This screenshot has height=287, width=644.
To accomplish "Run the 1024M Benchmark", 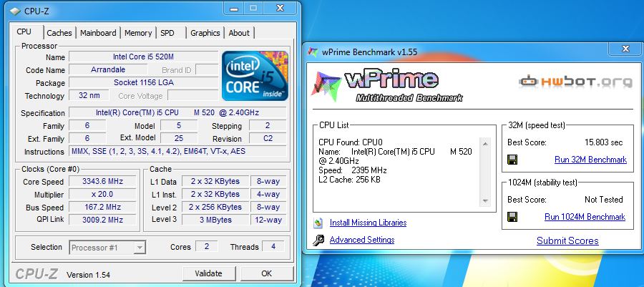I will tap(585, 217).
